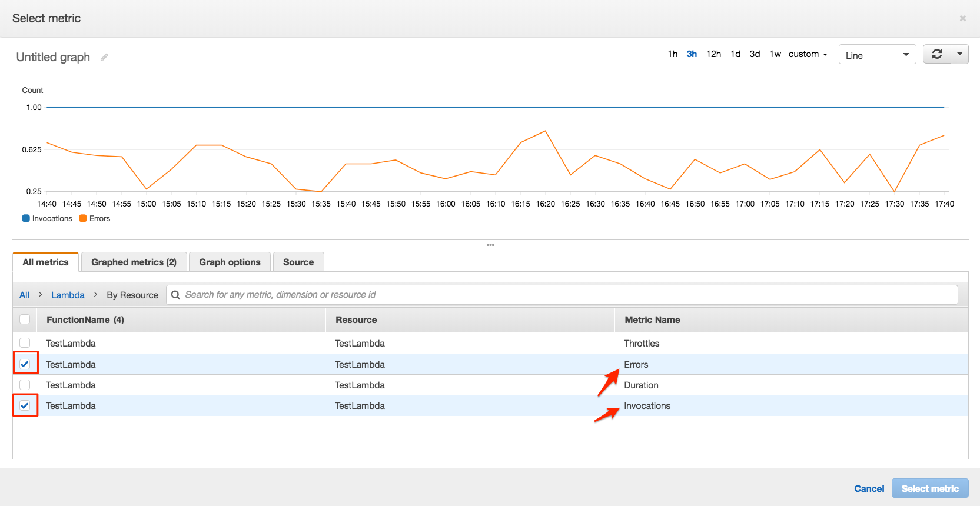Set time range to 1d
The width and height of the screenshot is (980, 506).
click(x=735, y=54)
